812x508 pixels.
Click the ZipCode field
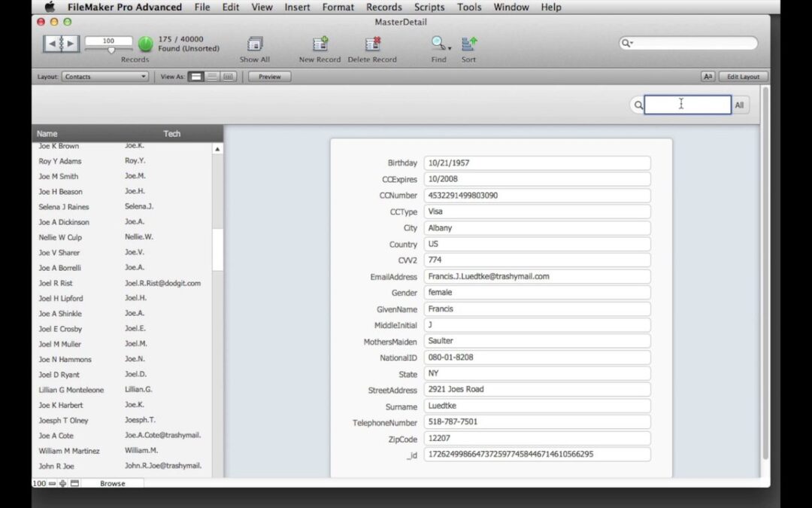[x=537, y=439]
